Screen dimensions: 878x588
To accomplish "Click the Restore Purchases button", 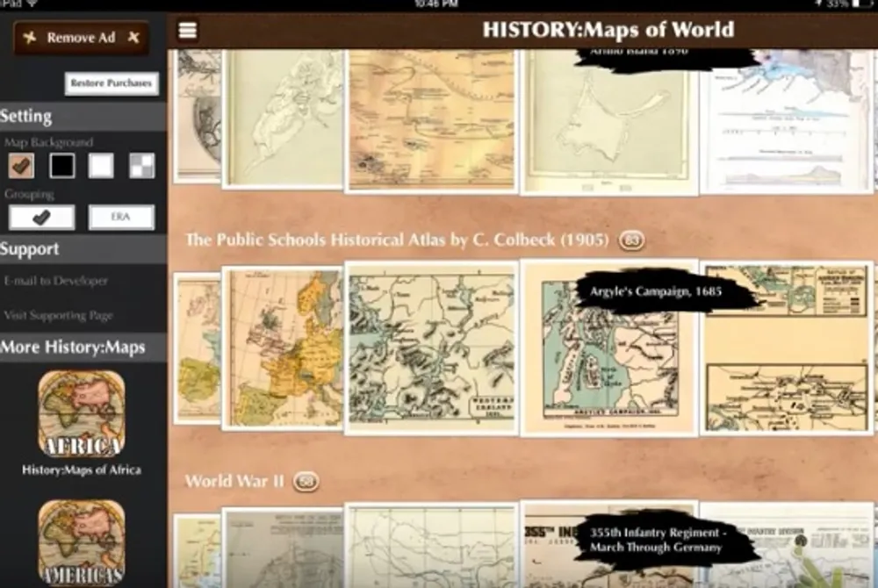I will pos(112,83).
